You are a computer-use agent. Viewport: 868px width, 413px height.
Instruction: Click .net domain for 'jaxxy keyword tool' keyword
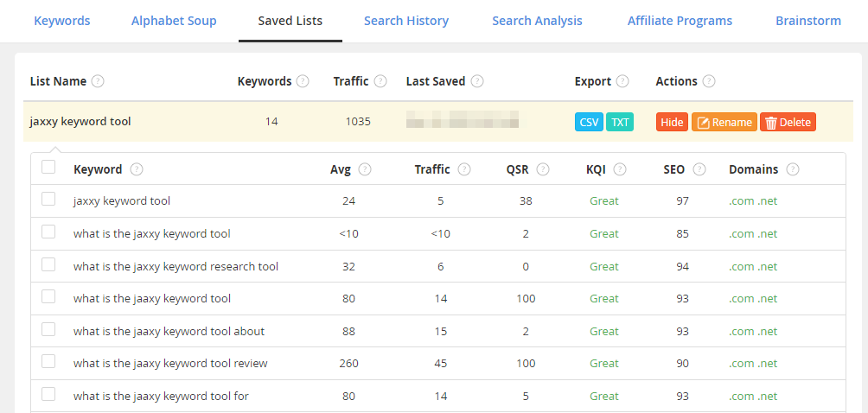click(768, 201)
